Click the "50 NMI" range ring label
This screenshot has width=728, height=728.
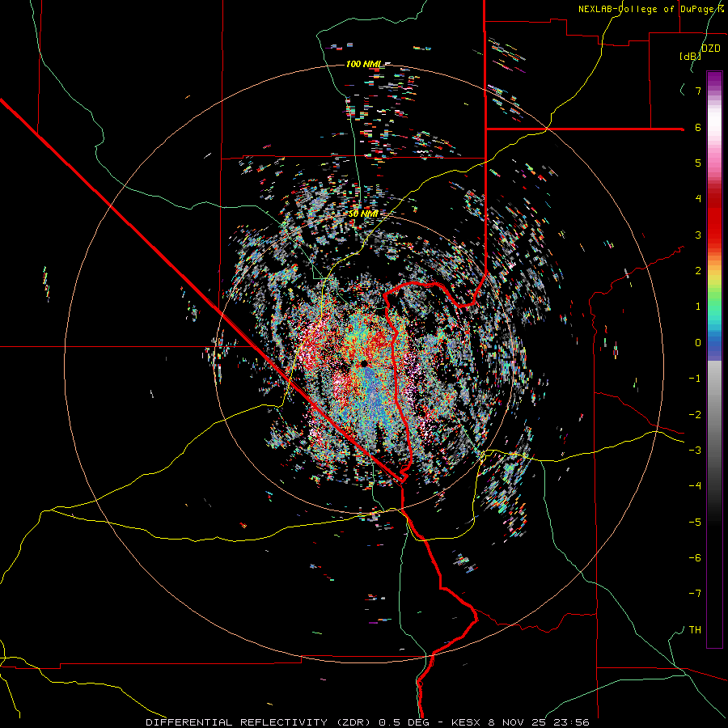click(363, 214)
